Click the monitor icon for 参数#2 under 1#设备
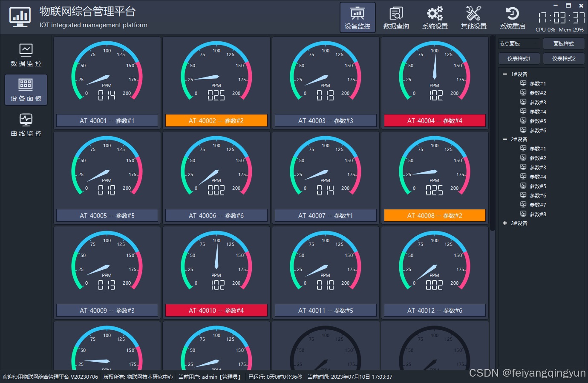This screenshot has width=588, height=383. coord(523,92)
